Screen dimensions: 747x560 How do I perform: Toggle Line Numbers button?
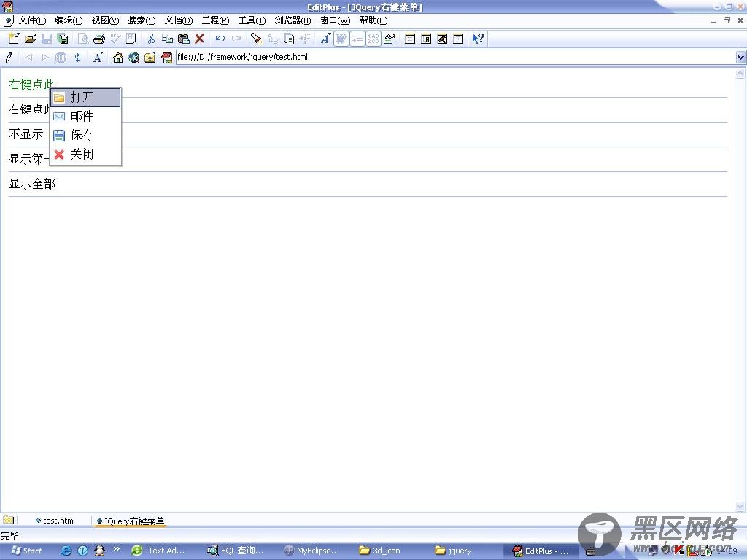pos(373,39)
